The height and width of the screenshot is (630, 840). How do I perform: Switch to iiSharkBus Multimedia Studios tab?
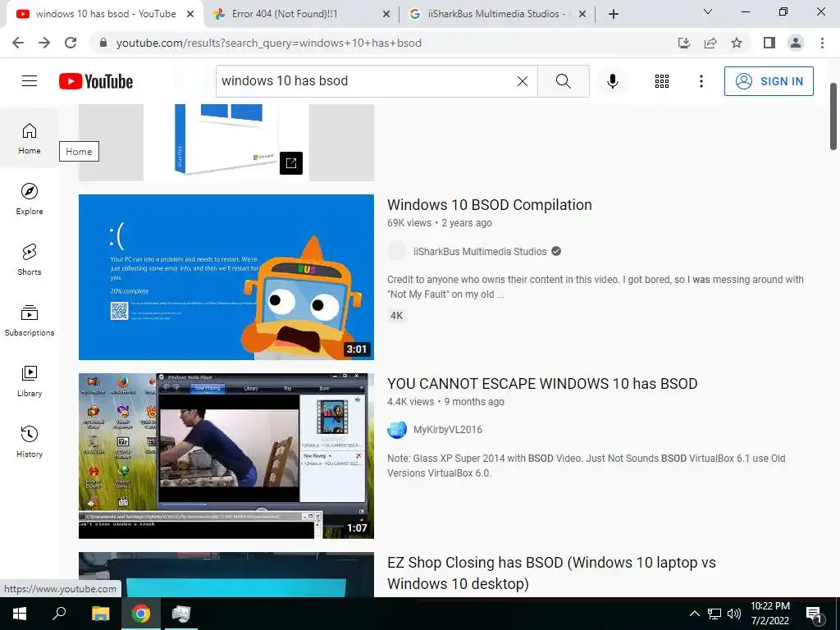pos(497,14)
